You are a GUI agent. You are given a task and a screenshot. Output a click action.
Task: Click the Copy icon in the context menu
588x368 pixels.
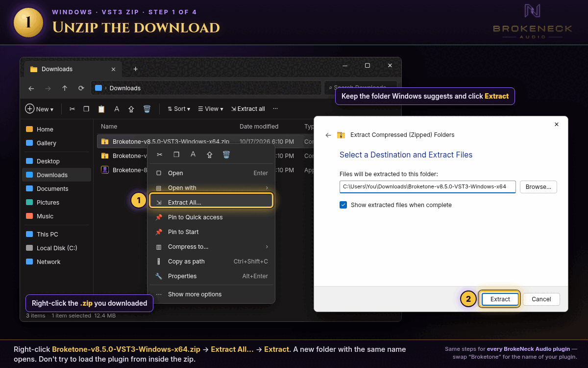pos(176,155)
